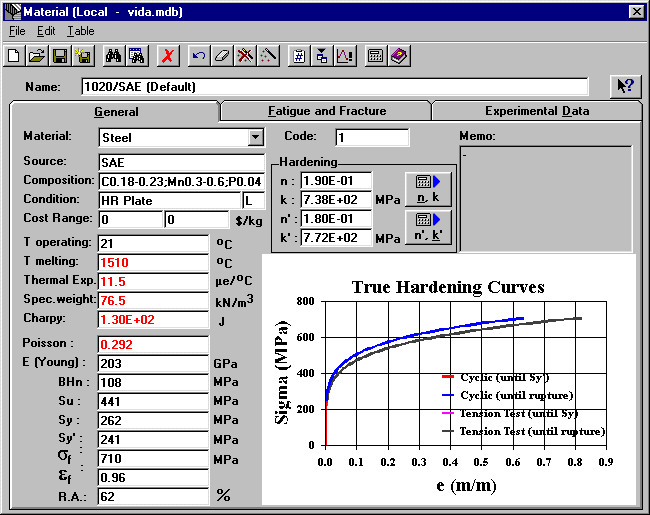Click the blue undo arrow icon
Screen dimensions: 650x515
coord(199,56)
